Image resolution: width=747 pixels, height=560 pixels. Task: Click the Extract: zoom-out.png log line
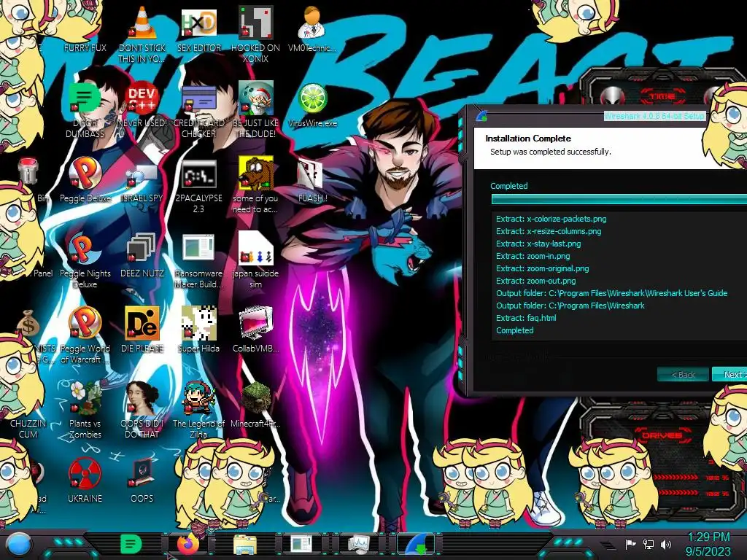[x=536, y=281]
